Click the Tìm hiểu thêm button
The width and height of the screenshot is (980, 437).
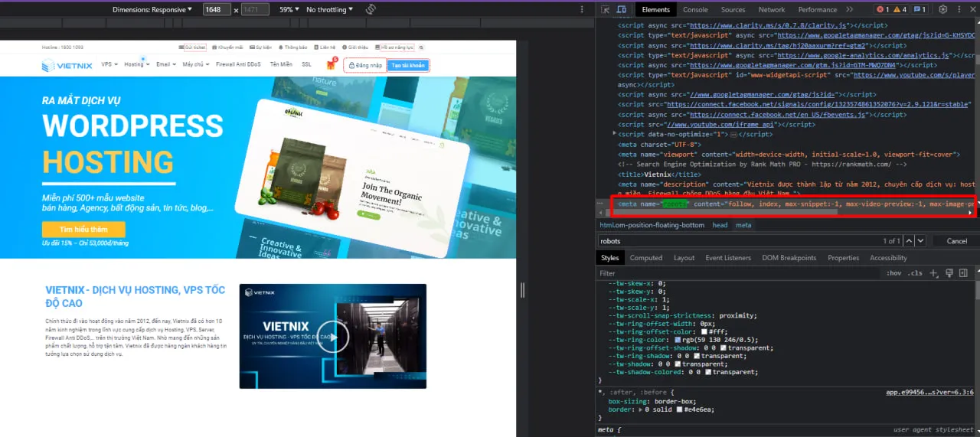[83, 230]
